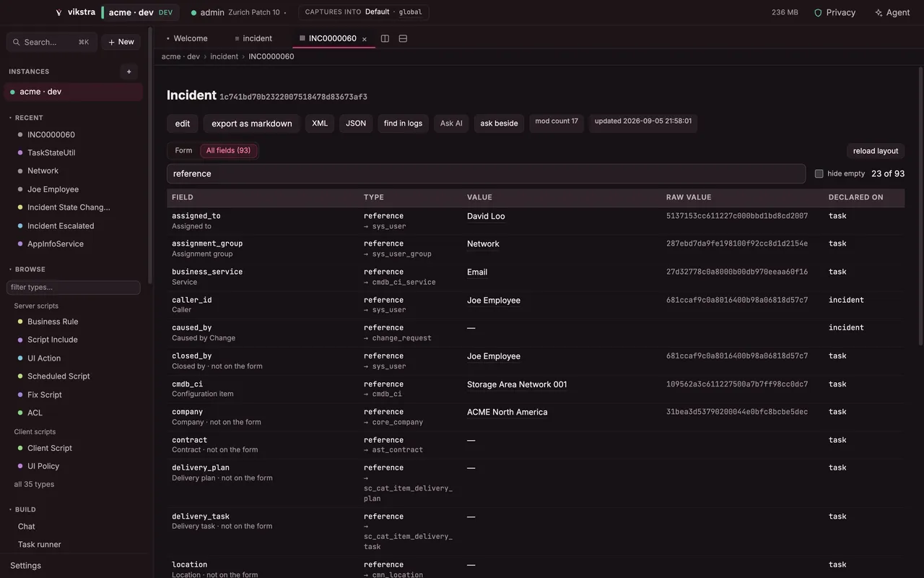Open Settings in the sidebar
This screenshot has width=924, height=578.
point(26,566)
